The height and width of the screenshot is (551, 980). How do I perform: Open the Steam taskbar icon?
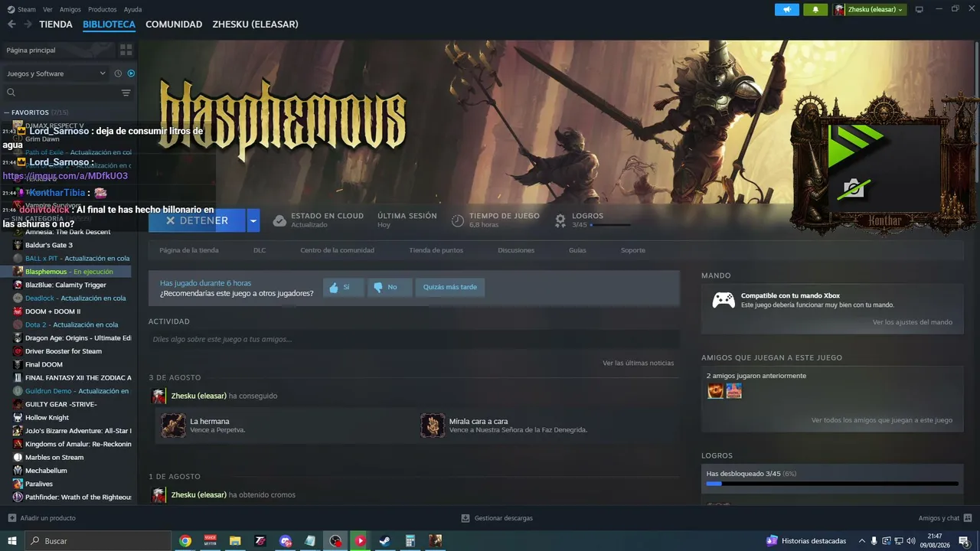point(385,541)
